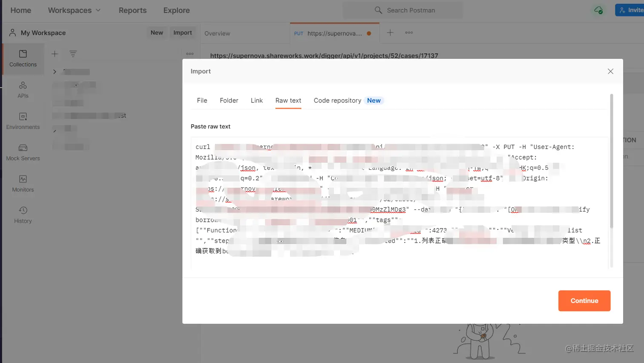Close the Import dialog

click(x=610, y=71)
